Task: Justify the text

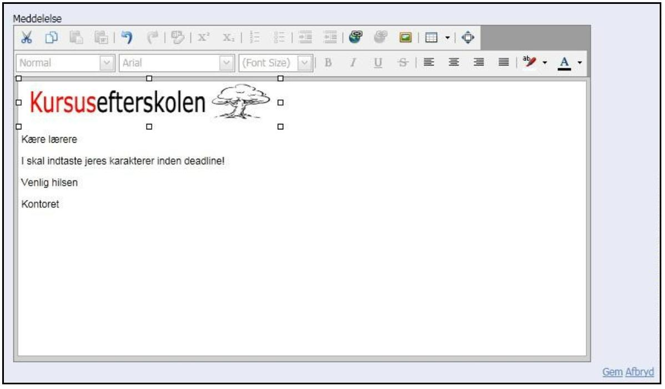Action: [x=504, y=62]
